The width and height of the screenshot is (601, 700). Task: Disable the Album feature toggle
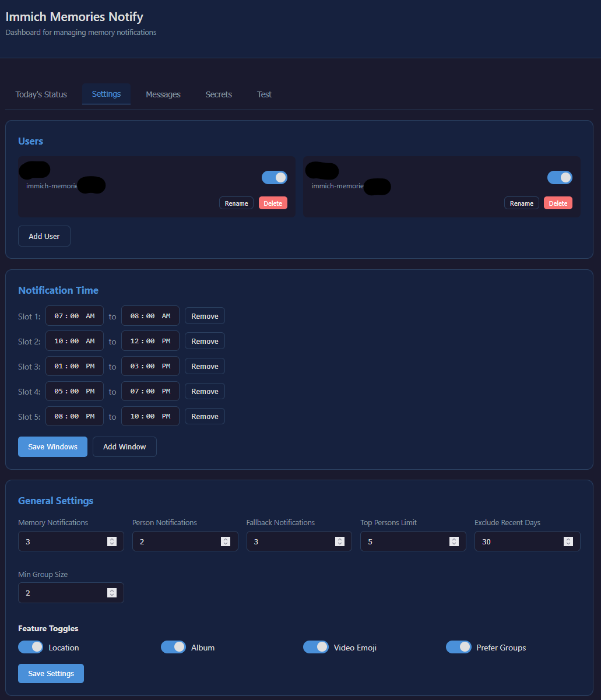(173, 647)
